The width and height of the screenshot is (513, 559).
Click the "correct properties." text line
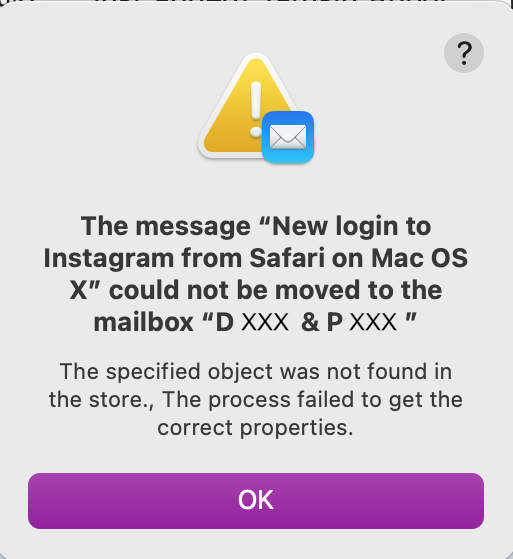pos(255,427)
